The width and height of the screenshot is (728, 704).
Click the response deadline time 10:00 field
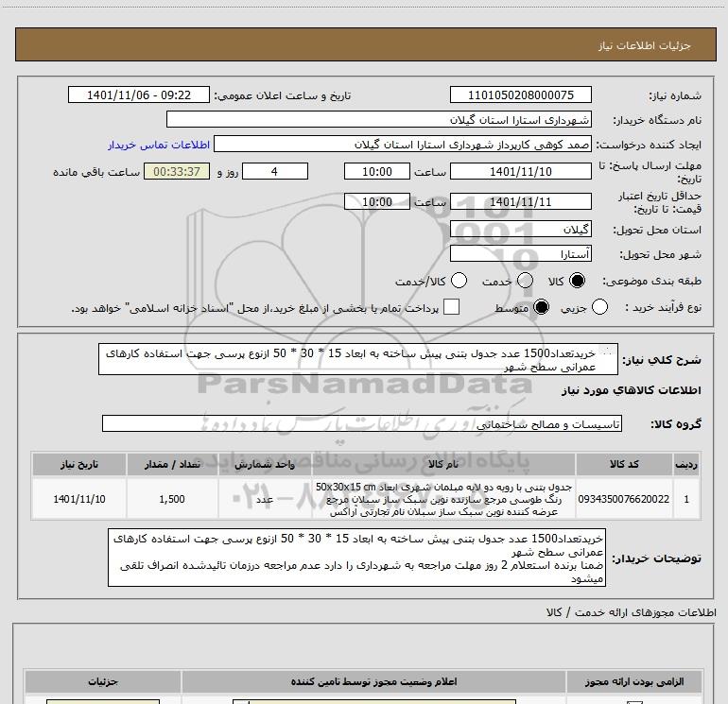click(377, 171)
